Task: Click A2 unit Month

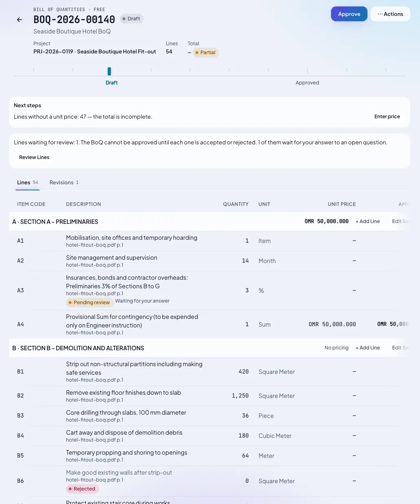Action: point(267,261)
